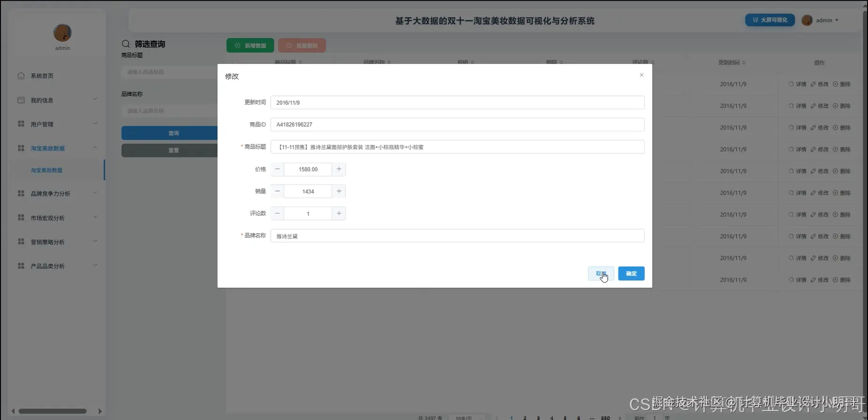Sort by the 更新时间 column header
The height and width of the screenshot is (420, 868).
pyautogui.click(x=731, y=62)
